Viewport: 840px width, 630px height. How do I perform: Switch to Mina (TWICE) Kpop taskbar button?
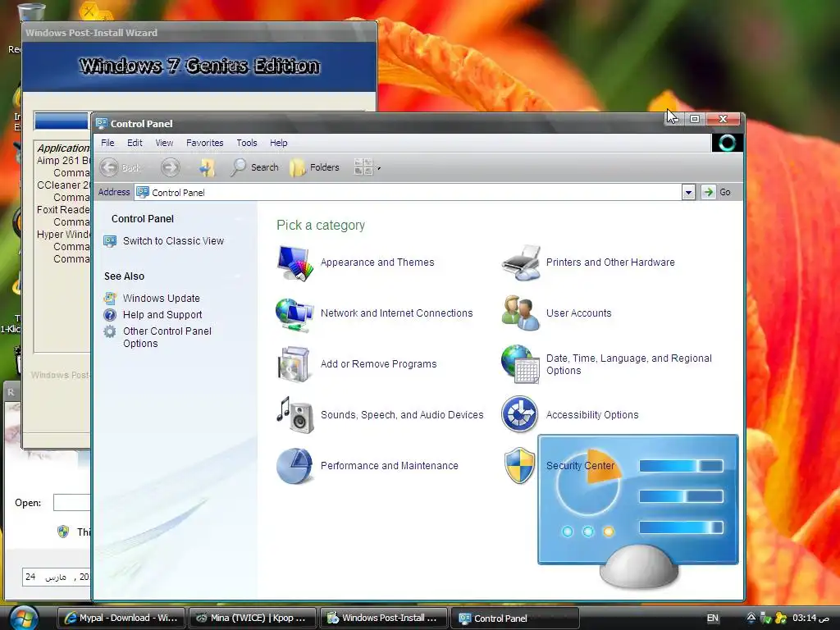click(253, 619)
